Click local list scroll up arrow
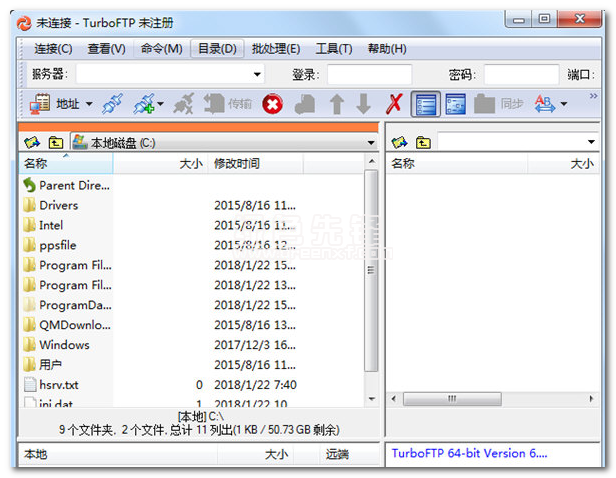616x478 pixels. [x=371, y=161]
